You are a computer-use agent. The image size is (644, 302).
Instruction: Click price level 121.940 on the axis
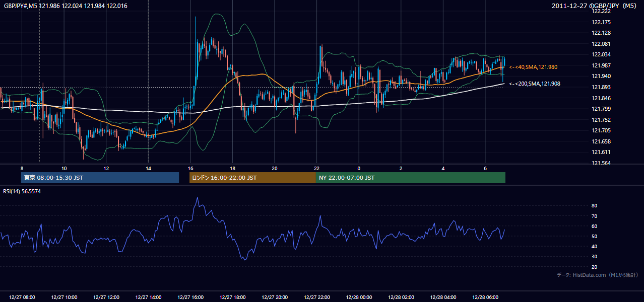pos(602,76)
